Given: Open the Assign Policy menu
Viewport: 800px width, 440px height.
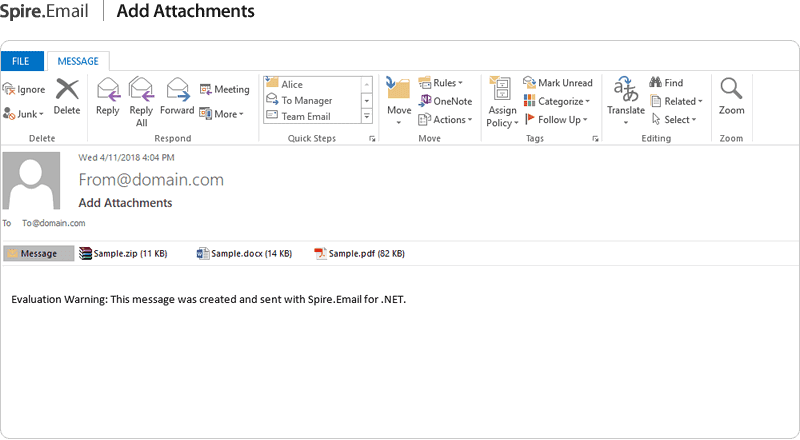Looking at the screenshot, I should click(503, 102).
